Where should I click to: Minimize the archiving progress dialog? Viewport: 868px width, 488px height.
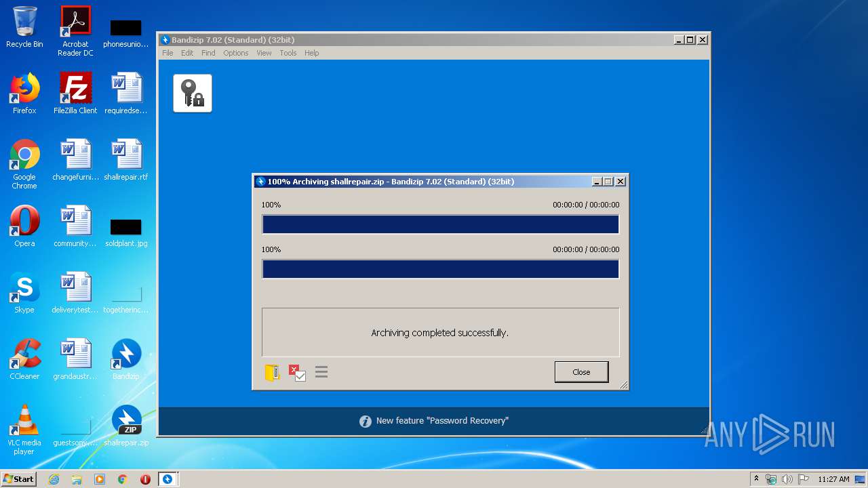[597, 182]
